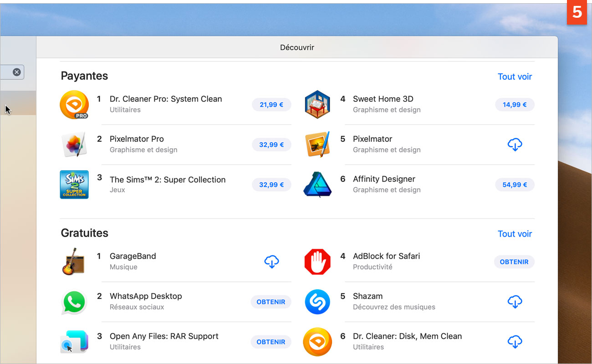Viewport: 592px width, 364px height.
Task: Buy Sweet Home 3D for 14,99 €
Action: 515,105
